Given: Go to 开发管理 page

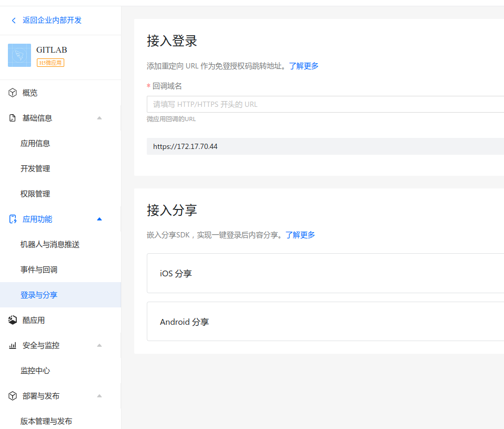Looking at the screenshot, I should 35,168.
